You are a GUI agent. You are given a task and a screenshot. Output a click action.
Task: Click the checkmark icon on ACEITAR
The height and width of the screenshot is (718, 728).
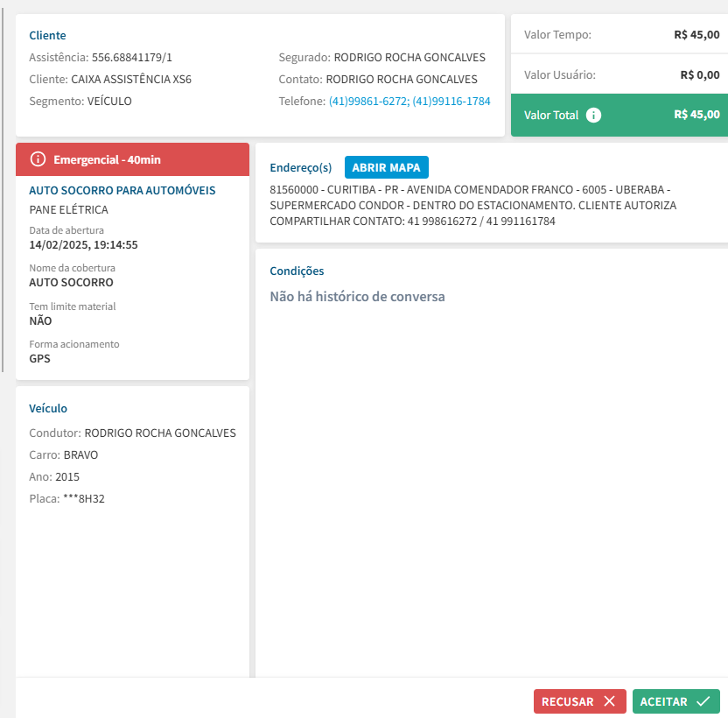tap(703, 701)
